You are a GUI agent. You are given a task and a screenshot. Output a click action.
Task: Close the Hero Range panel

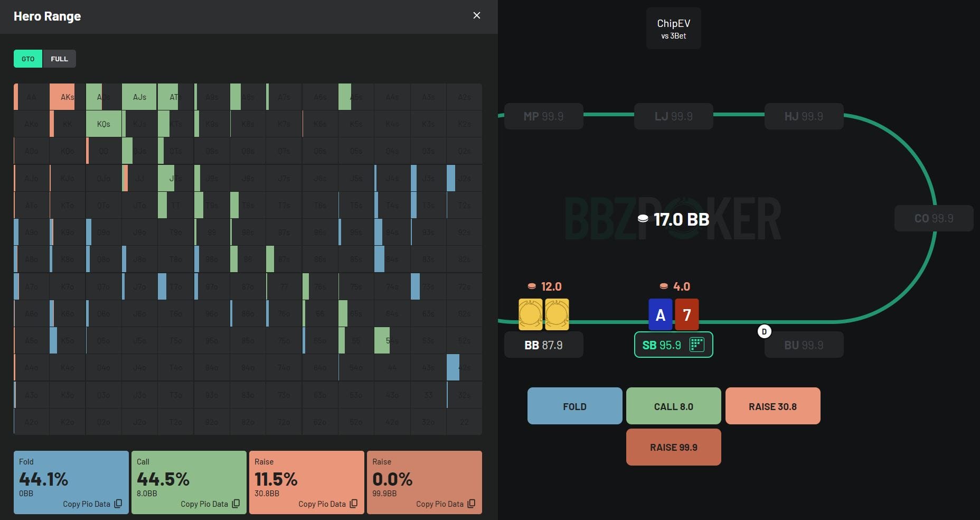476,16
